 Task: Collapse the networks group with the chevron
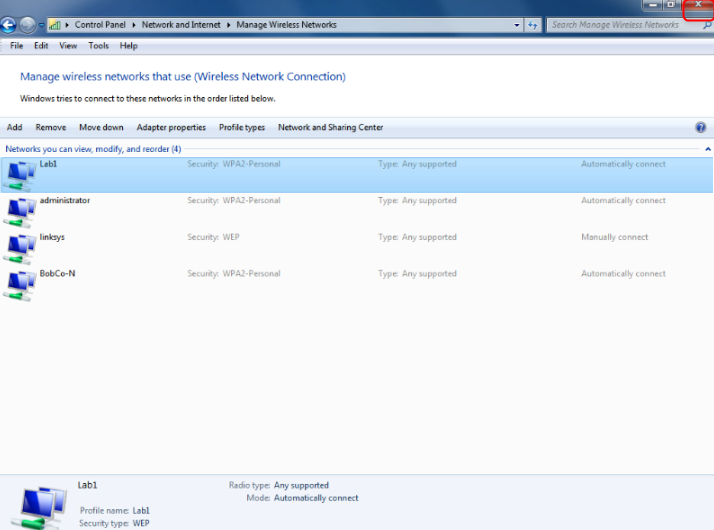tap(708, 149)
